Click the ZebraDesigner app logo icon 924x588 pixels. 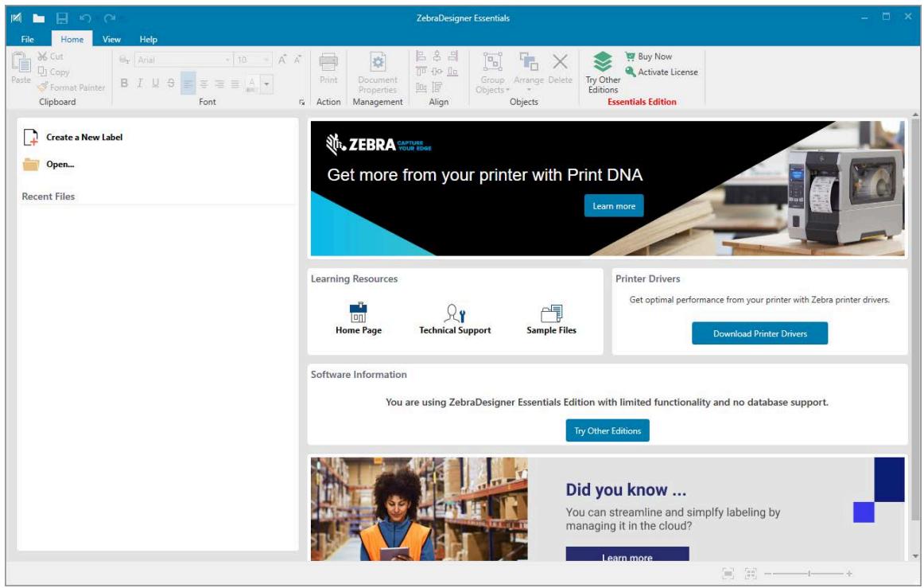point(17,18)
